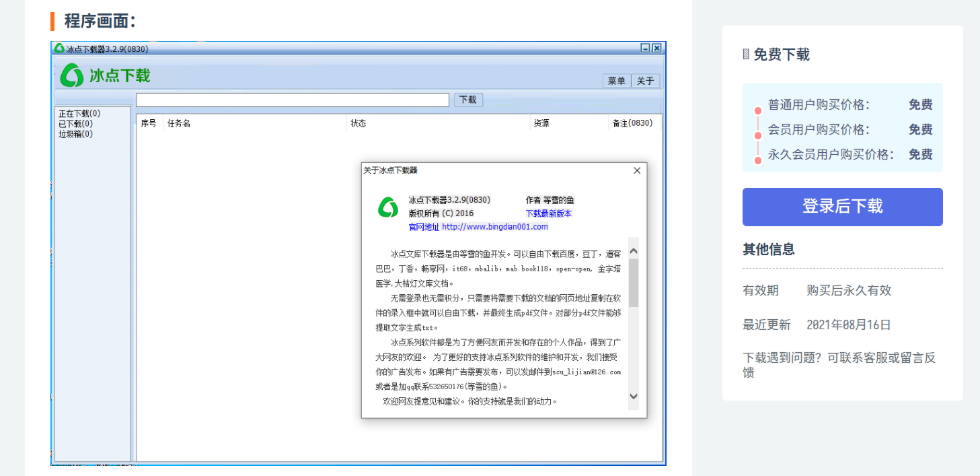Click the green 冰点下载 logo icon

click(x=71, y=75)
